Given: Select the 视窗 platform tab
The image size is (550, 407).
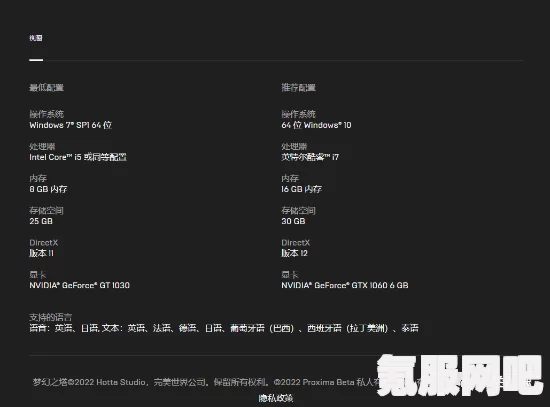Looking at the screenshot, I should click(x=36, y=38).
